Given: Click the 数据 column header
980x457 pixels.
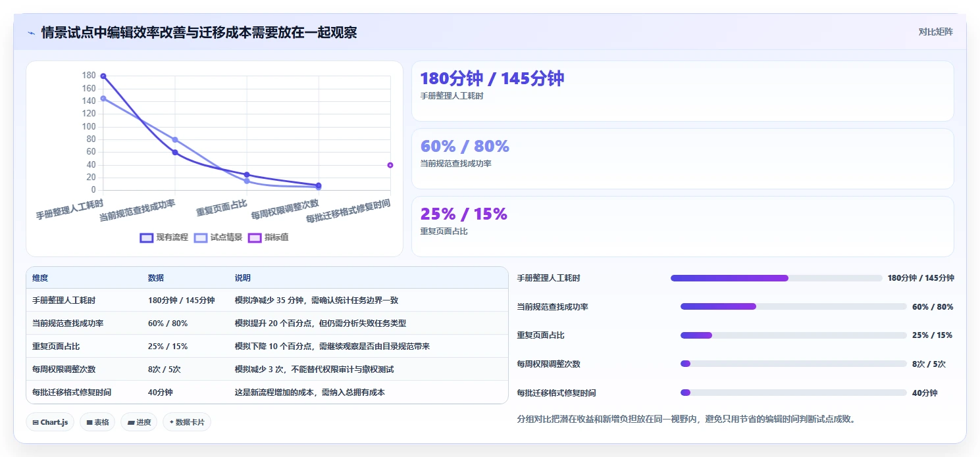Looking at the screenshot, I should click(156, 278).
